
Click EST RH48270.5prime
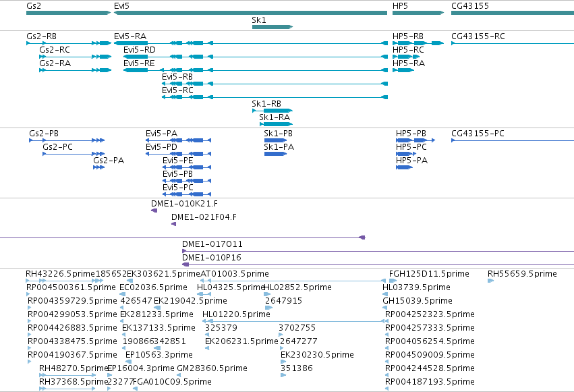click(74, 368)
